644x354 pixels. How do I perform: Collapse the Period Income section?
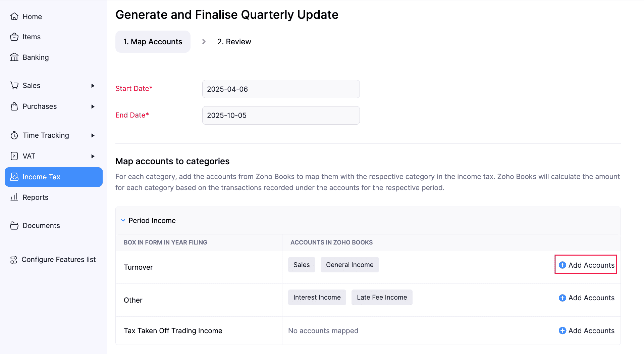[123, 220]
